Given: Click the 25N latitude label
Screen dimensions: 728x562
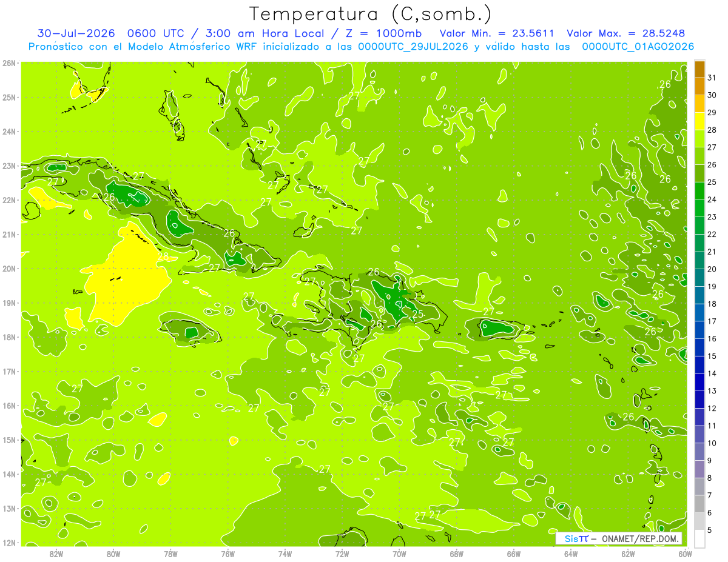Looking at the screenshot, I should point(8,98).
